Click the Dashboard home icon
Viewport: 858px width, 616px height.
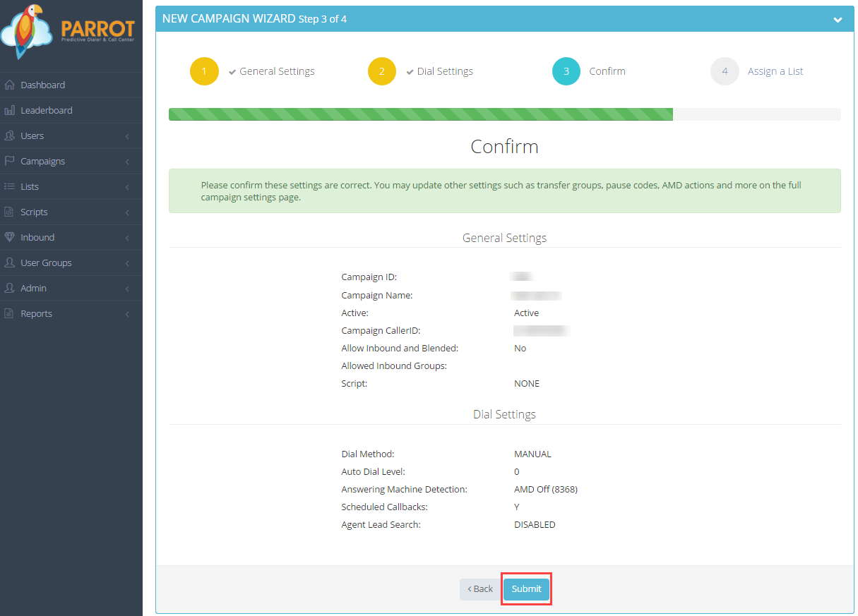coord(10,85)
